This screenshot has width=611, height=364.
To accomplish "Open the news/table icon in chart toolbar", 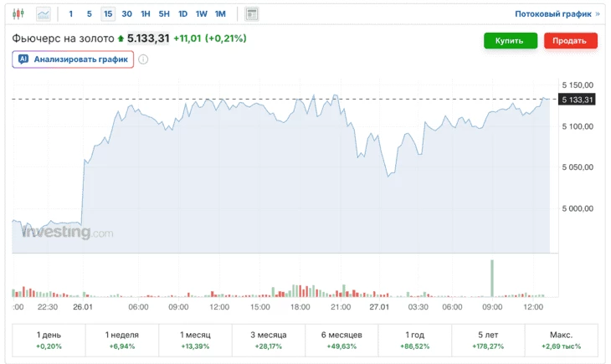I will [x=251, y=14].
